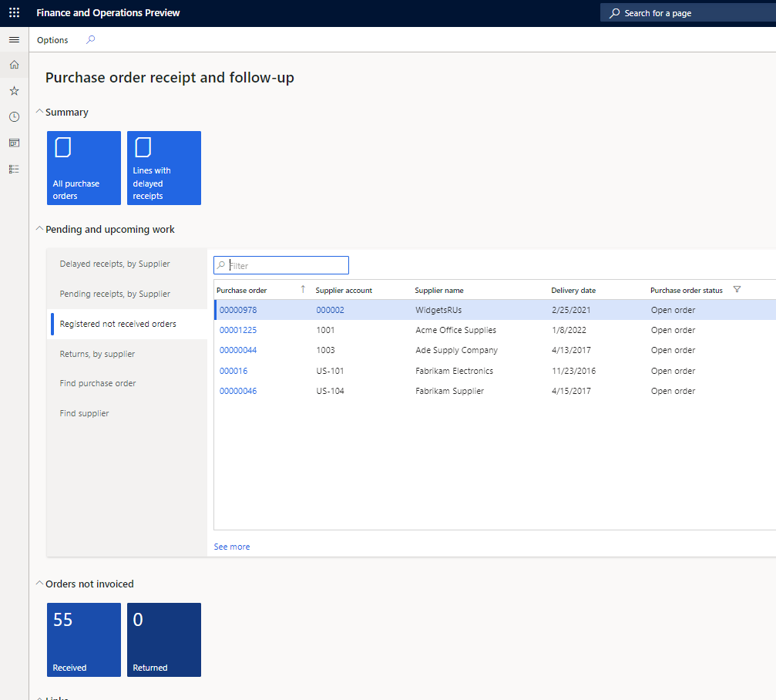Viewport: 776px width, 700px height.
Task: Open Workspaces icon in sidebar
Action: pos(15,143)
